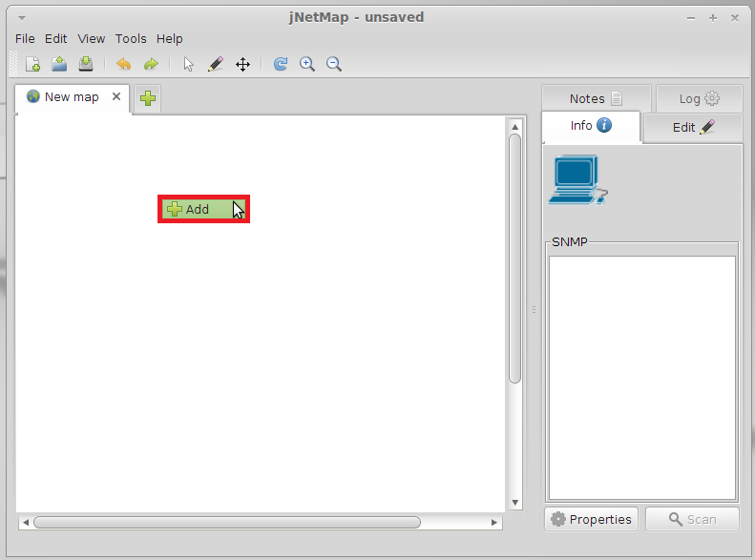
Task: Select the pencil edit mode tool
Action: [x=215, y=64]
